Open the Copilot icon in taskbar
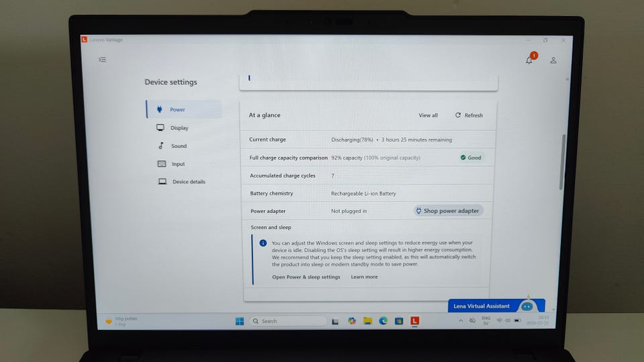644x362 pixels. pyautogui.click(x=352, y=321)
